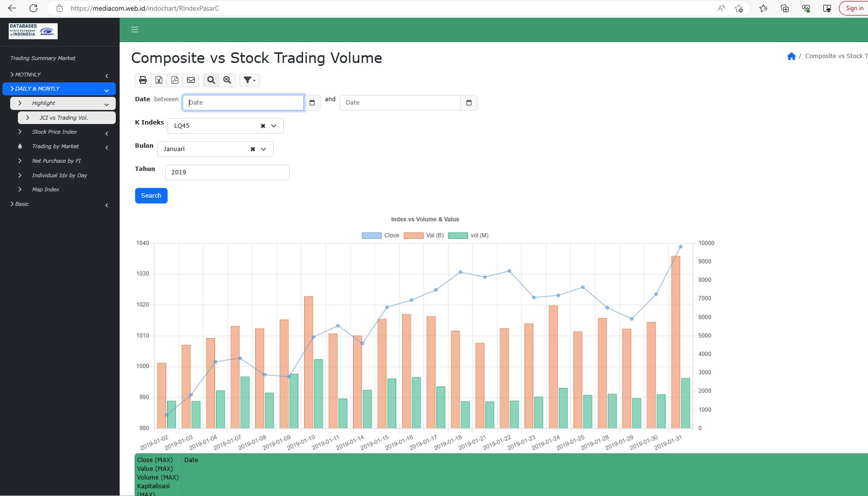
Task: Open the K Indeks LQ45 dropdown
Action: tap(274, 126)
